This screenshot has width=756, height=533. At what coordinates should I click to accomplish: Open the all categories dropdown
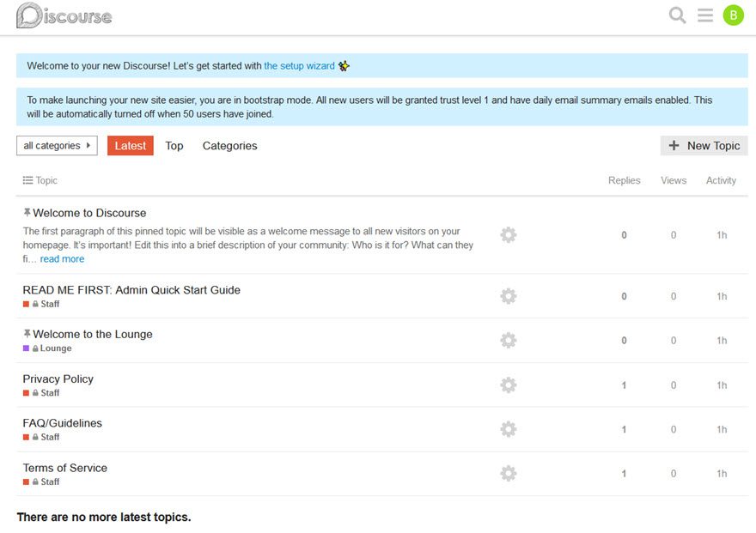tap(56, 145)
